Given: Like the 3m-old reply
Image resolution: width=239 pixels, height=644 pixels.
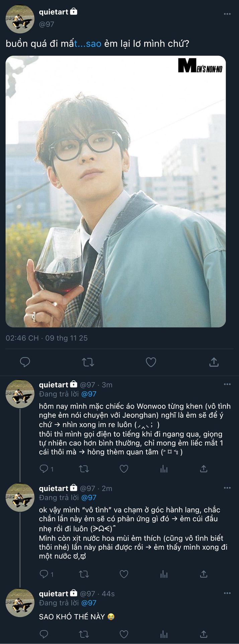Looking at the screenshot, I should point(124,469).
